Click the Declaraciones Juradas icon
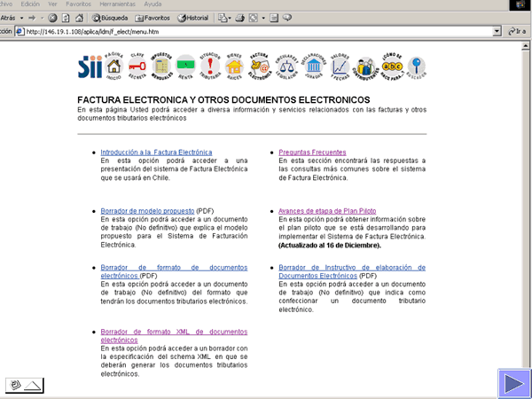Viewport: 532px width, 399px height. click(x=313, y=66)
